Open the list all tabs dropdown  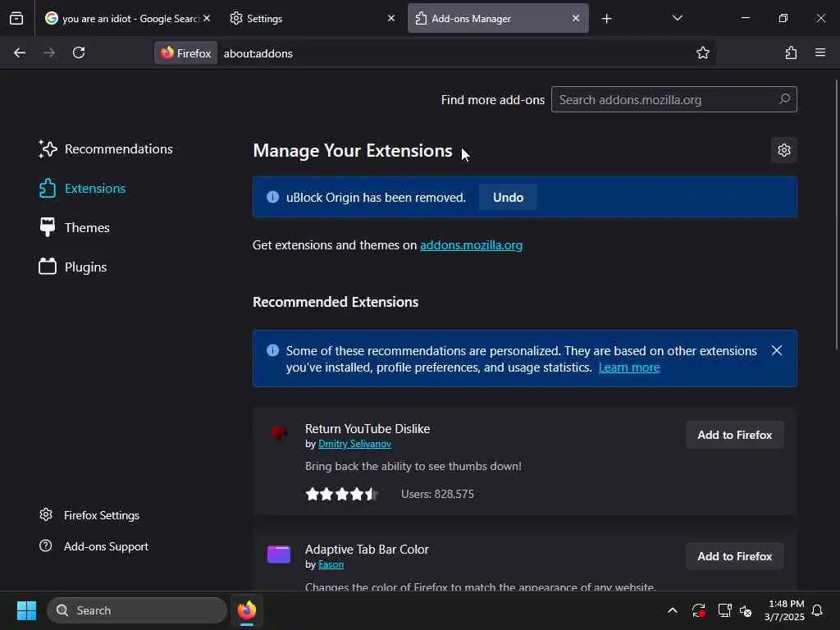pos(677,18)
